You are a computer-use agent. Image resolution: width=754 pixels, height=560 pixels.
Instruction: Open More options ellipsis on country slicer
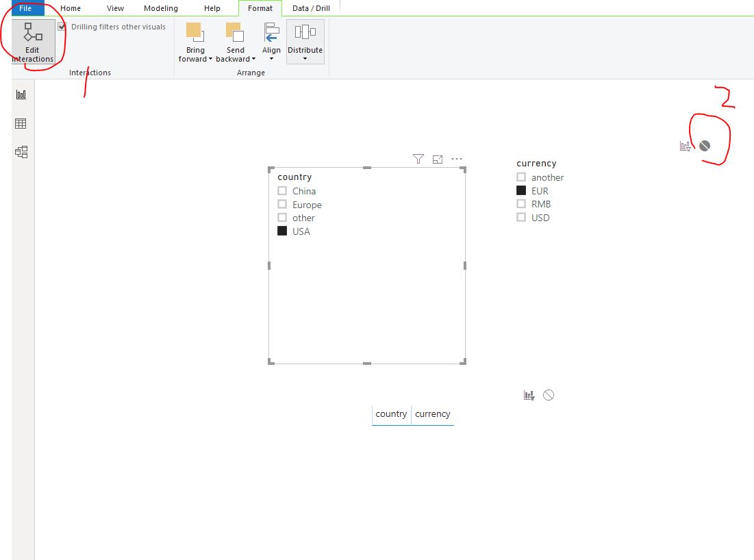[457, 159]
